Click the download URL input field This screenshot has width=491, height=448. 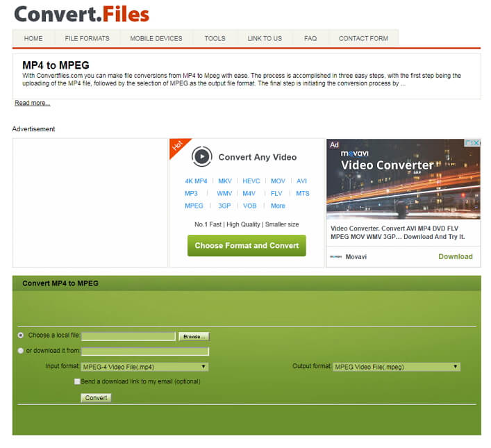click(145, 351)
